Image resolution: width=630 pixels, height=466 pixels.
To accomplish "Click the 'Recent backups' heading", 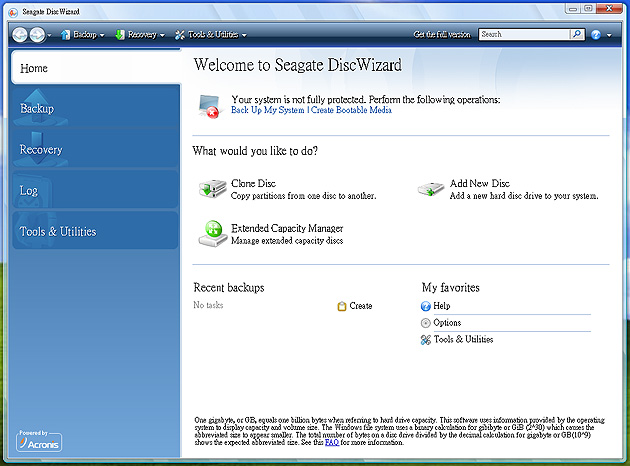I will tap(229, 288).
